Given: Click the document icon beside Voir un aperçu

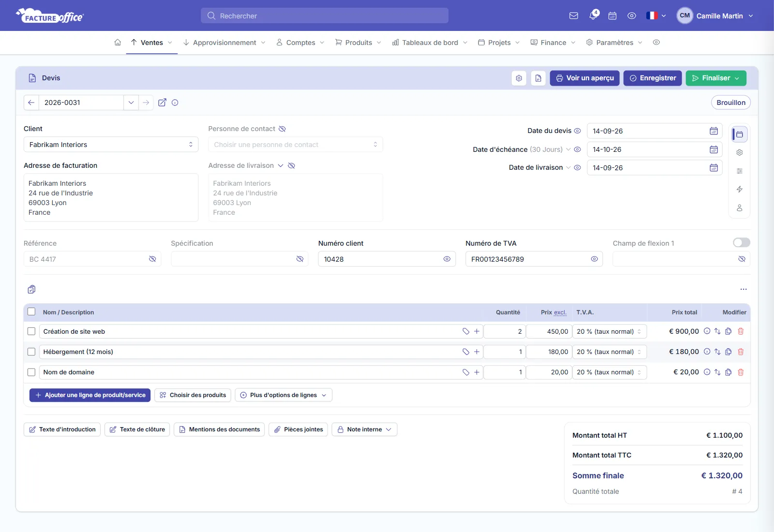Looking at the screenshot, I should [x=538, y=78].
